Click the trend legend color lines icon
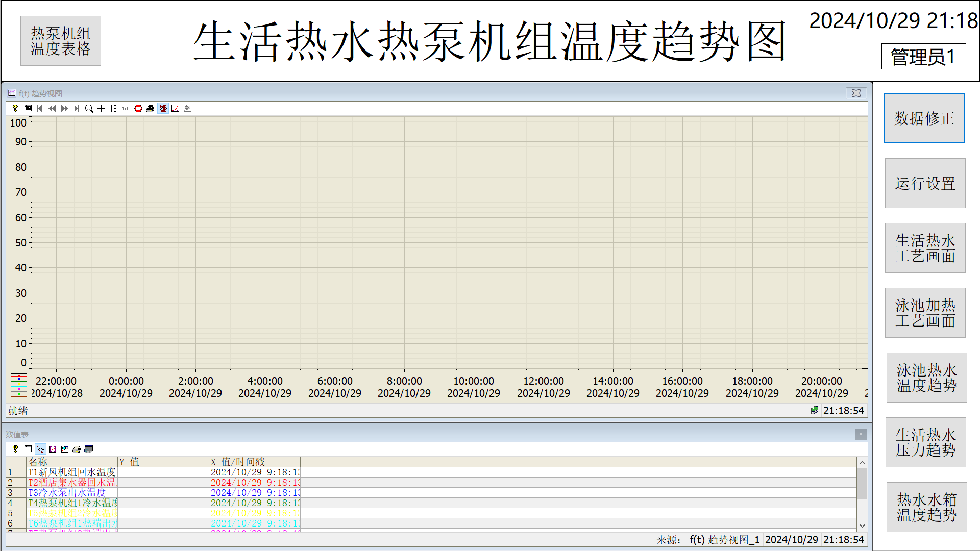This screenshot has width=980, height=551. [19, 385]
